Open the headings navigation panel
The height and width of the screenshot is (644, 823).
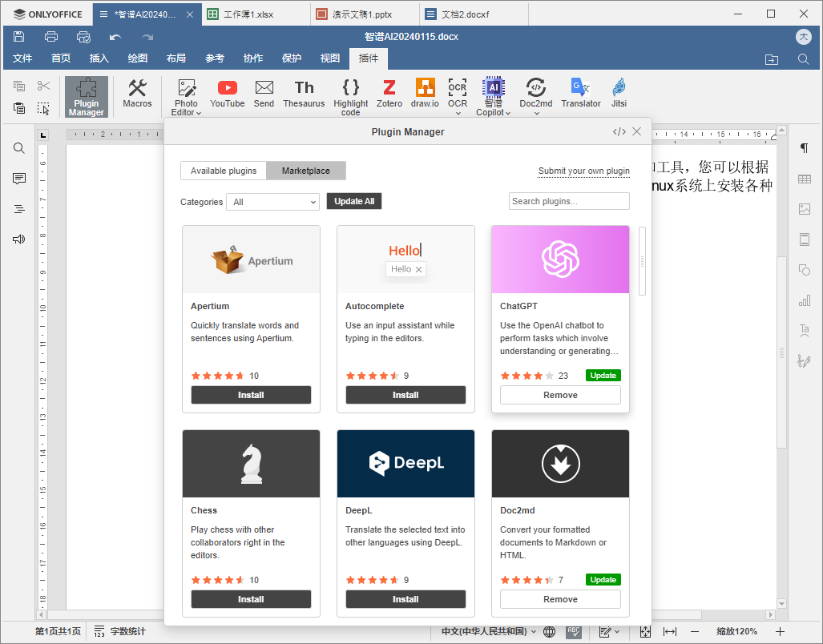pos(19,209)
